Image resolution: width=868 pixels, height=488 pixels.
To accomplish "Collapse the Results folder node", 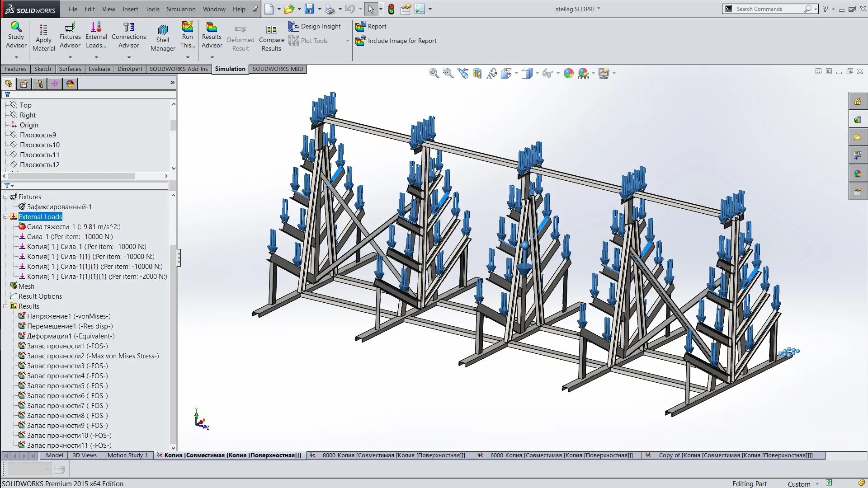I will [5, 306].
